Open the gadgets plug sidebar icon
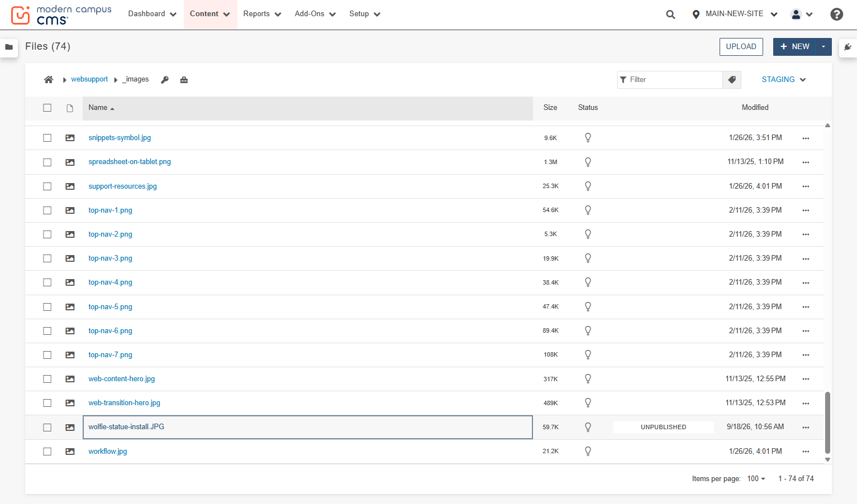The height and width of the screenshot is (504, 857). click(848, 47)
